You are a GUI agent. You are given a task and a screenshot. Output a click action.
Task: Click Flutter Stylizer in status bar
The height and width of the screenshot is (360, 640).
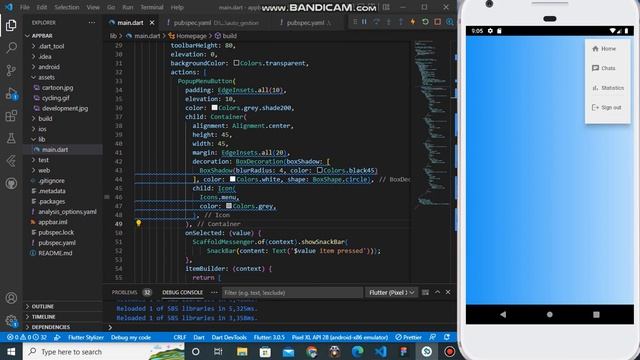(x=86, y=338)
